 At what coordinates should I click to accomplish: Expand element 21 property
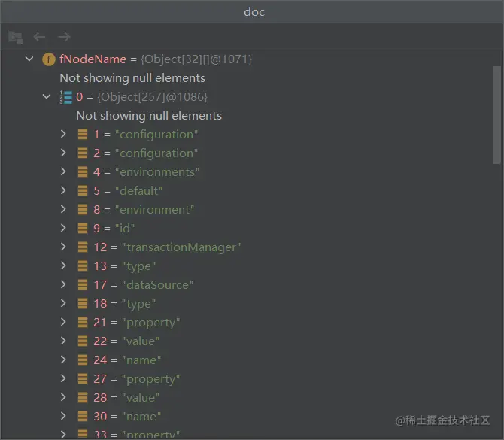63,322
